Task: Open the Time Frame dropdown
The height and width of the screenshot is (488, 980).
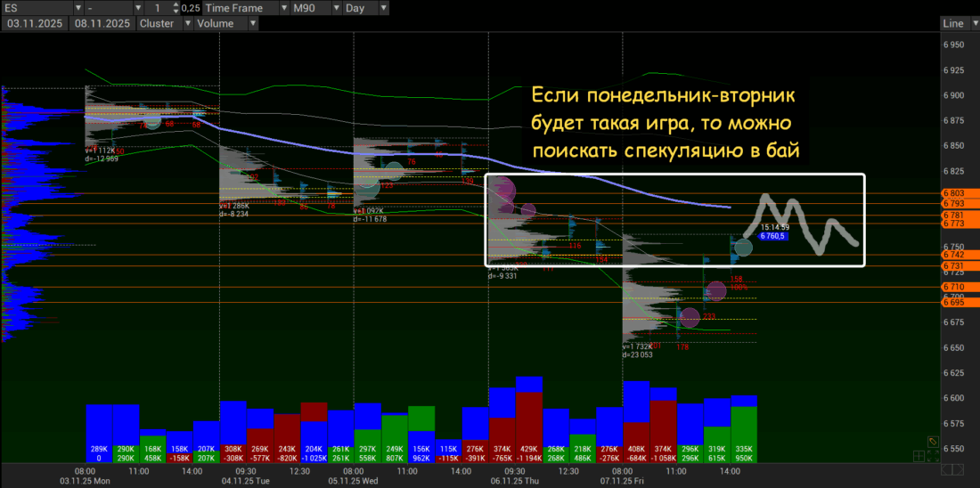Action: pos(285,8)
